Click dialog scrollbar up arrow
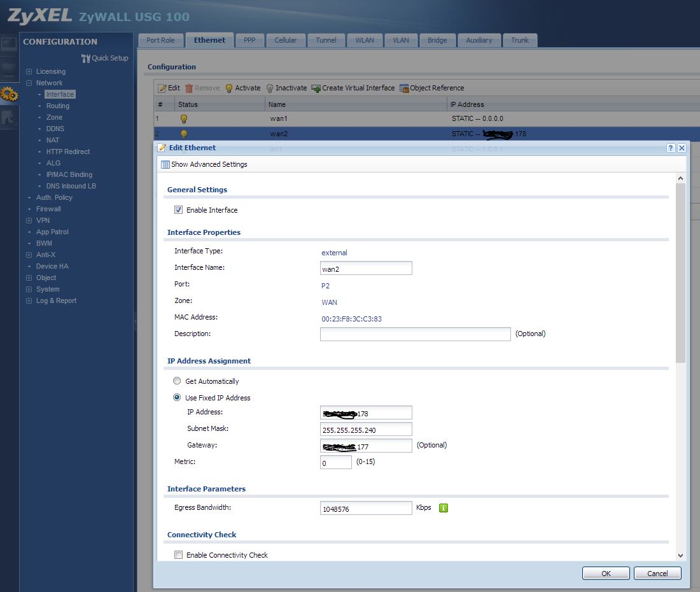Viewport: 700px width, 592px height. point(680,178)
